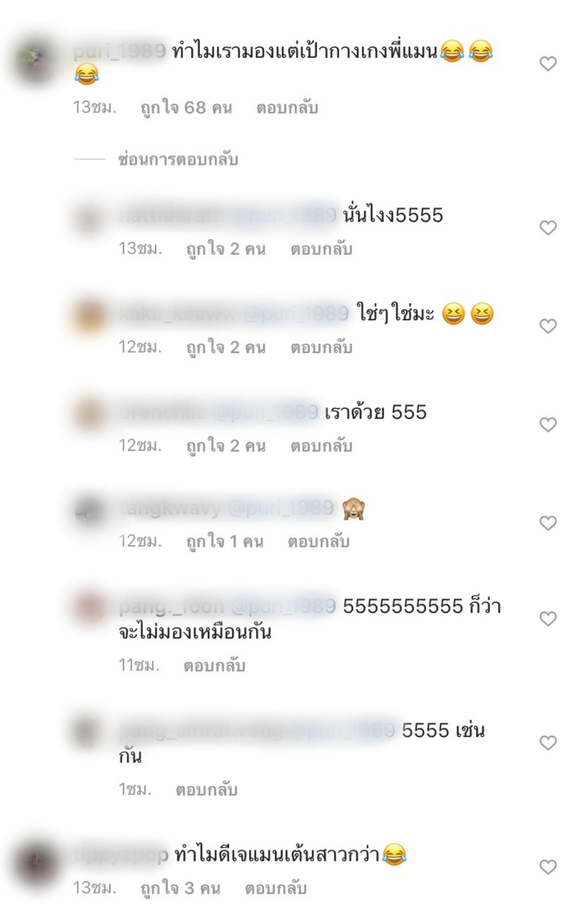The height and width of the screenshot is (924, 586).
Task: Open the top commenter's profile picture
Action: click(36, 61)
